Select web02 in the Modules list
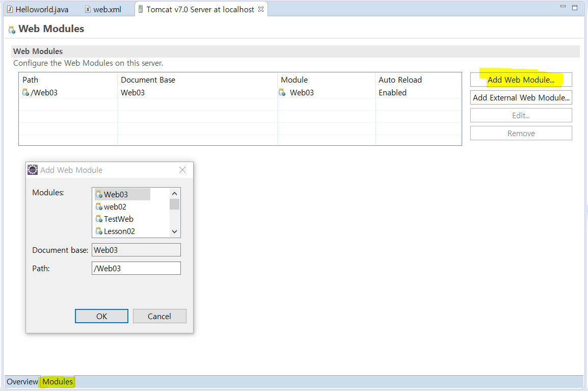Screen dimensions: 588x391 coord(115,207)
